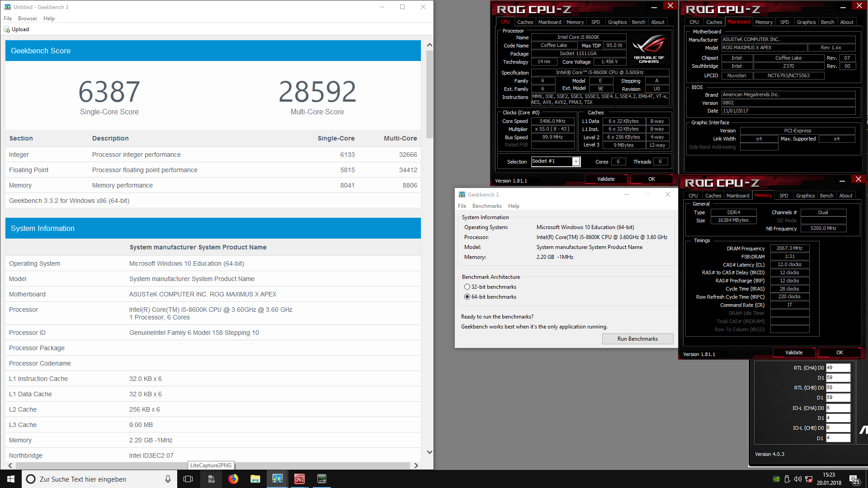The width and height of the screenshot is (868, 488).
Task: Open Graphics tab in CPU-Z Memory window
Action: point(806,196)
